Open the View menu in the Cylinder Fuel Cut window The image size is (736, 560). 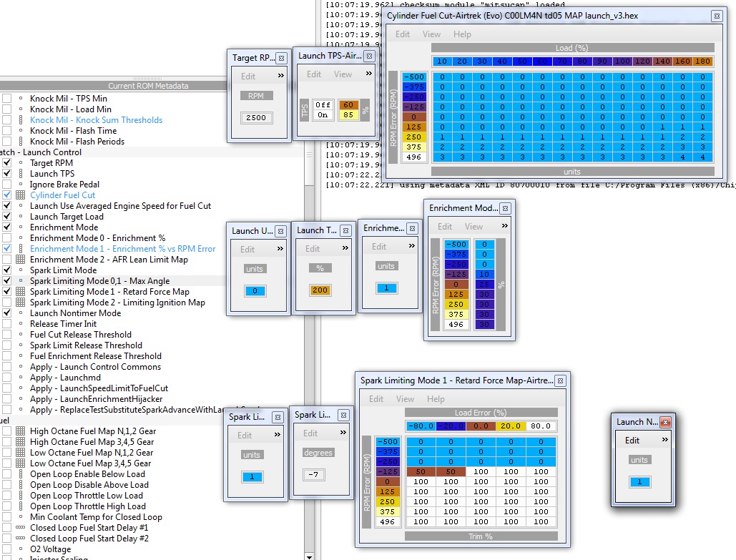tap(431, 34)
